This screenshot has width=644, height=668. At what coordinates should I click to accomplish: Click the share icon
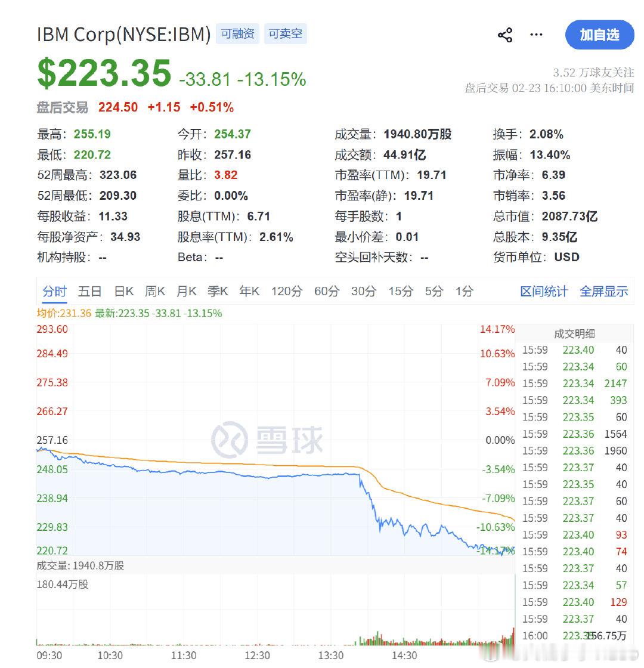504,35
